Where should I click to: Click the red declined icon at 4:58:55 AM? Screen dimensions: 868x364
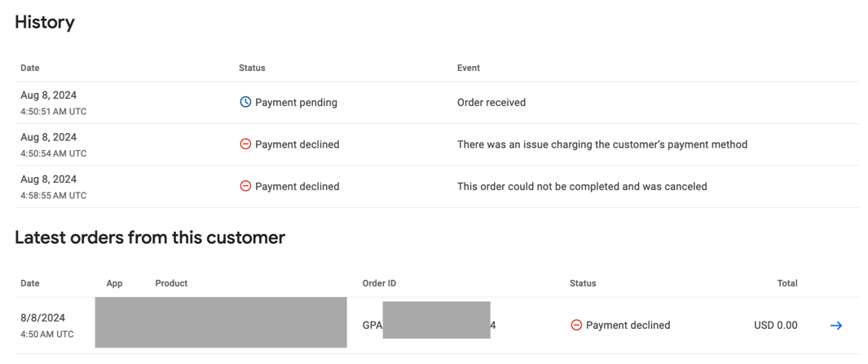[245, 187]
